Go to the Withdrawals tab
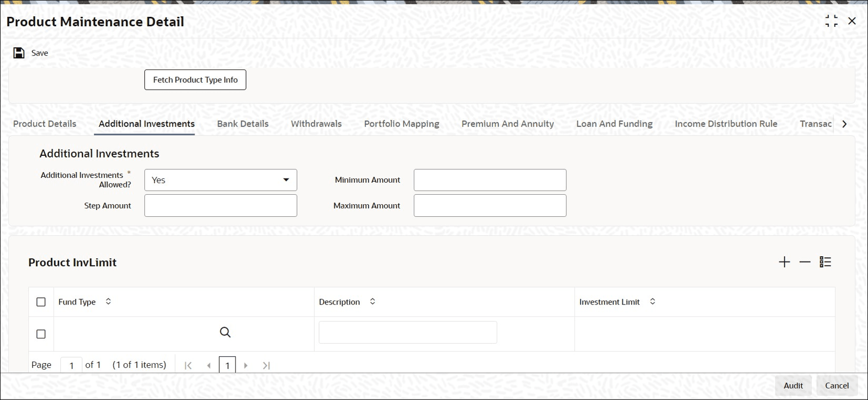 316,124
